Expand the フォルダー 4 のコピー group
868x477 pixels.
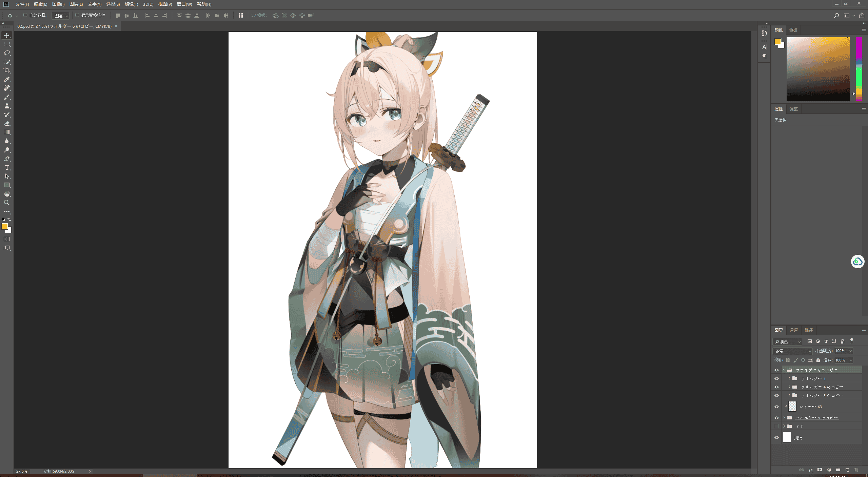789,387
